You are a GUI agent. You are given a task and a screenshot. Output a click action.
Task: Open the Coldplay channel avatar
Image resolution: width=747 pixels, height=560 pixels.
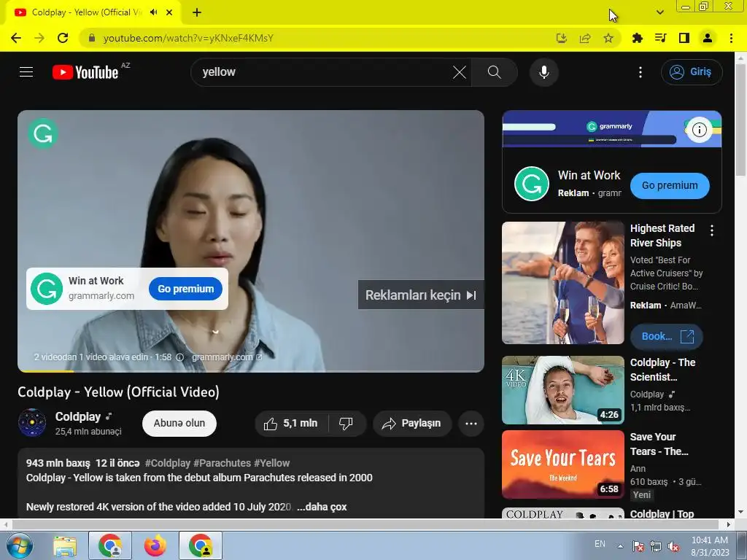32,422
